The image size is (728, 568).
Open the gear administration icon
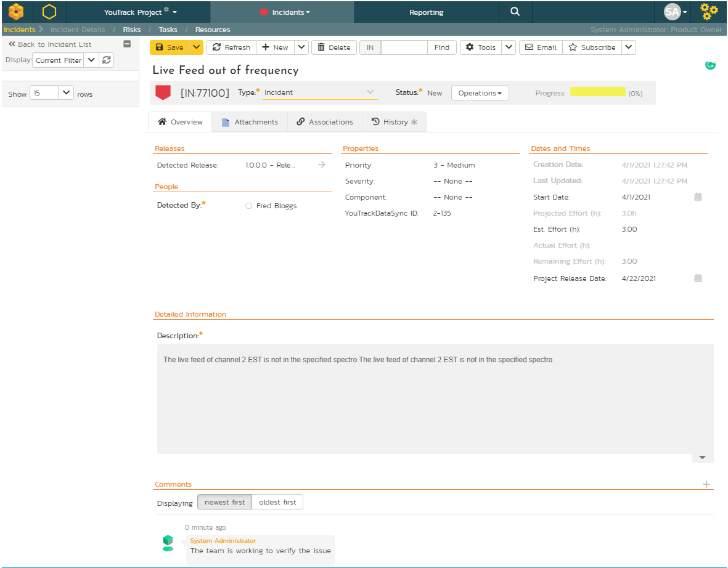(710, 12)
